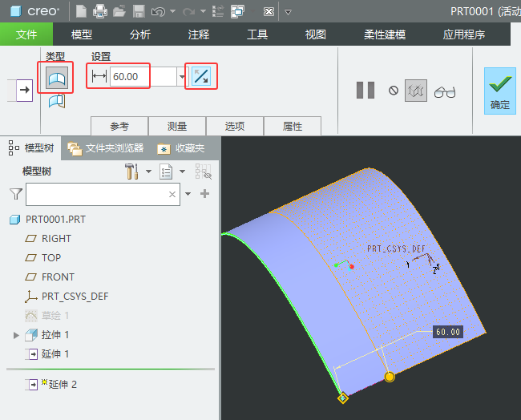Image resolution: width=521 pixels, height=420 pixels.
Task: Open the quick access toolbar customize dropdown
Action: [x=288, y=12]
